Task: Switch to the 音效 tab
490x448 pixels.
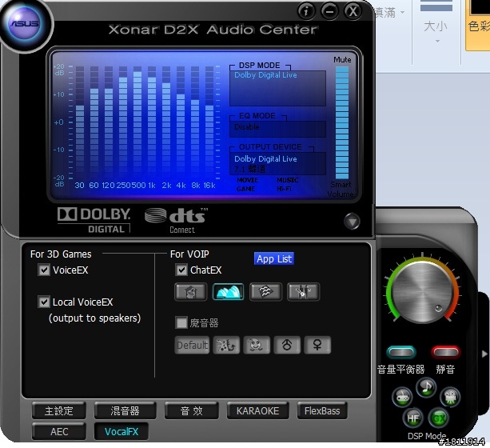Action: [x=192, y=410]
